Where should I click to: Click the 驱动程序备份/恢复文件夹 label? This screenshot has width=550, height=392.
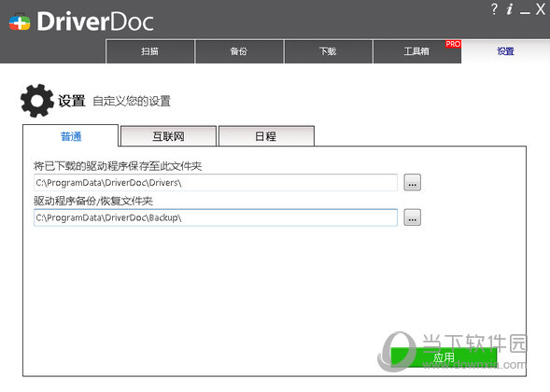point(93,201)
